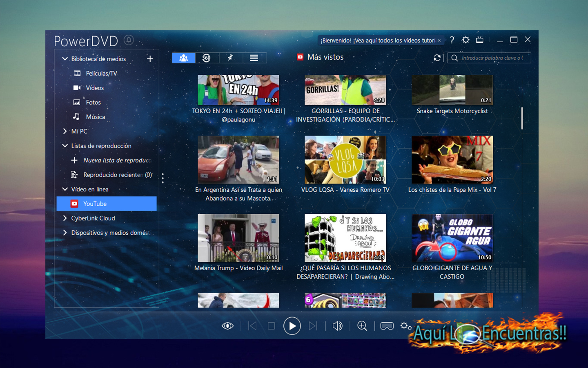Screen dimensions: 588x368
Task: Expand Dispositivos y medios domésticos
Action: click(x=65, y=233)
